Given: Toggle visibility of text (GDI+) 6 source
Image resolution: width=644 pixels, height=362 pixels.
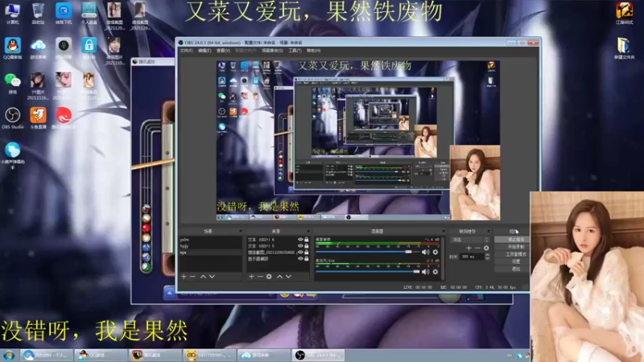Looking at the screenshot, I should click(x=300, y=239).
